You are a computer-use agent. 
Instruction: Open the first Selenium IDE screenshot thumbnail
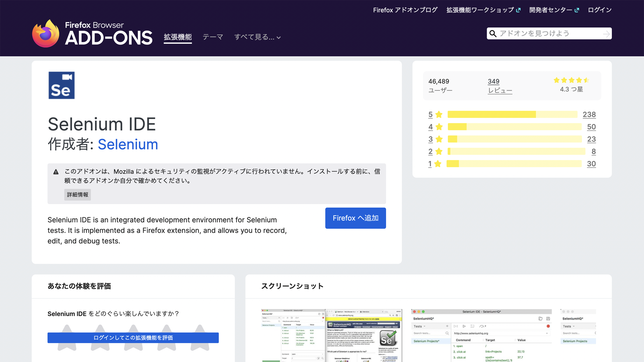(331, 335)
